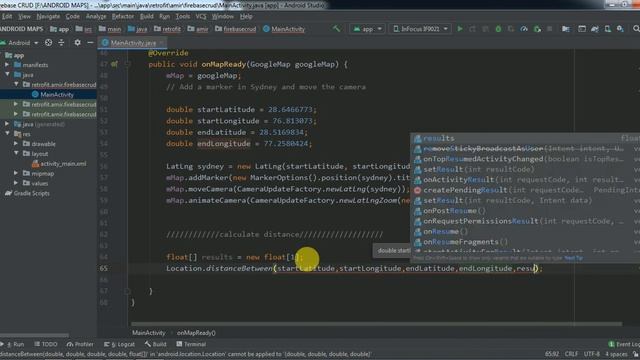Open the SDK Manager icon

point(620,29)
